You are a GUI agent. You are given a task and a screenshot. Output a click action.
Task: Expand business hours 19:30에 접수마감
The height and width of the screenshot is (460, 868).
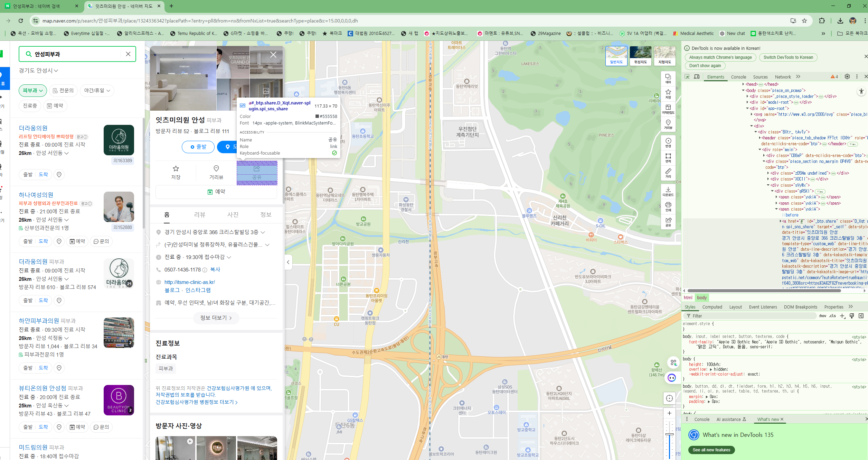coord(229,257)
